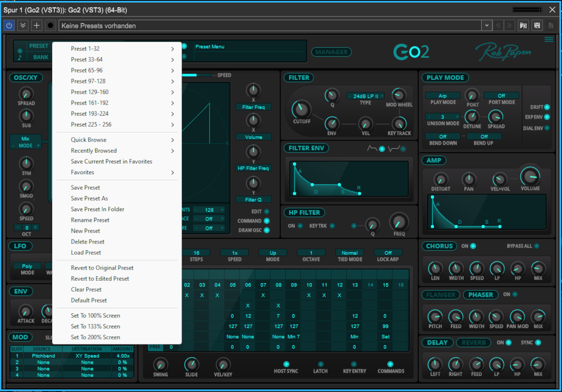562x392 pixels.
Task: Open the Quick Browse submenu
Action: (x=117, y=140)
